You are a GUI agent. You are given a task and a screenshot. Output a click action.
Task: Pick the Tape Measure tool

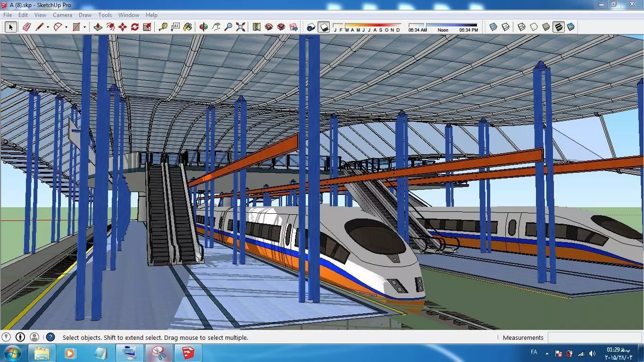pyautogui.click(x=163, y=27)
